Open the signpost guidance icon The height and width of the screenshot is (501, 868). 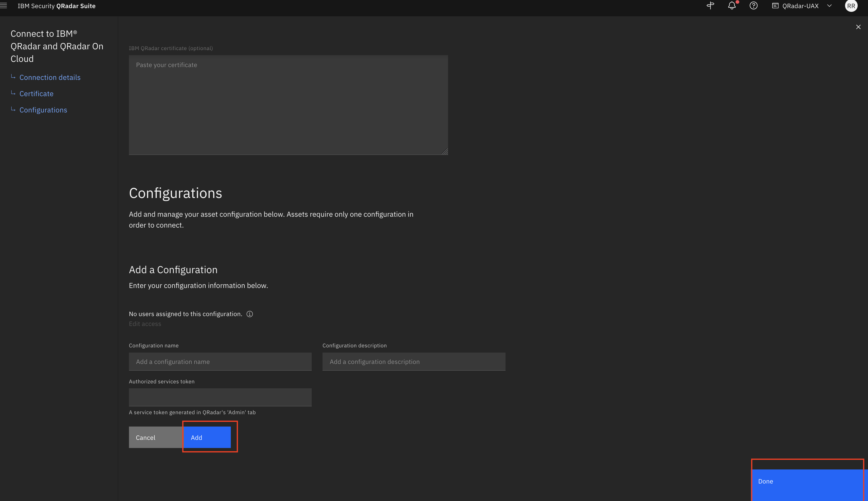(710, 6)
